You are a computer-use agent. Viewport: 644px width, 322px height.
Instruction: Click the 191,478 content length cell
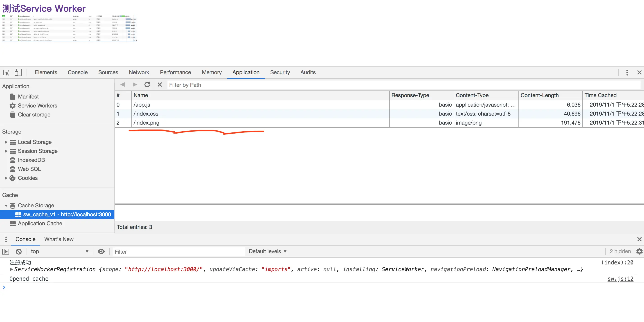point(550,123)
